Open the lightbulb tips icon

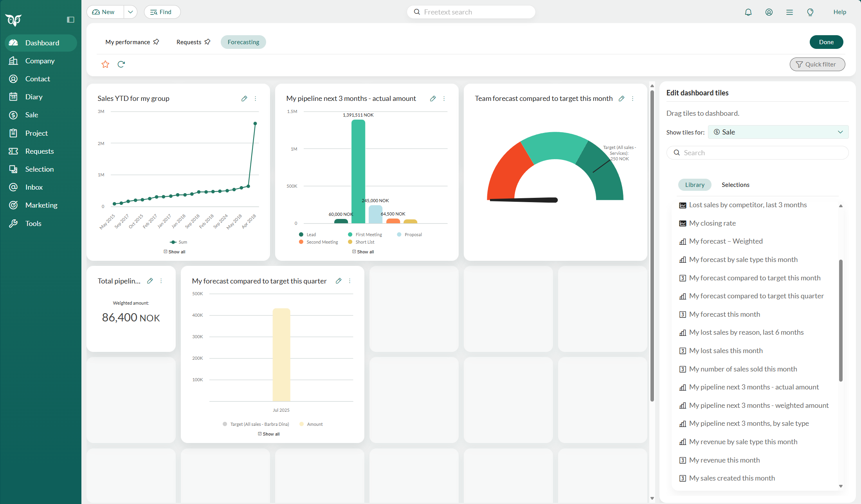(x=810, y=12)
